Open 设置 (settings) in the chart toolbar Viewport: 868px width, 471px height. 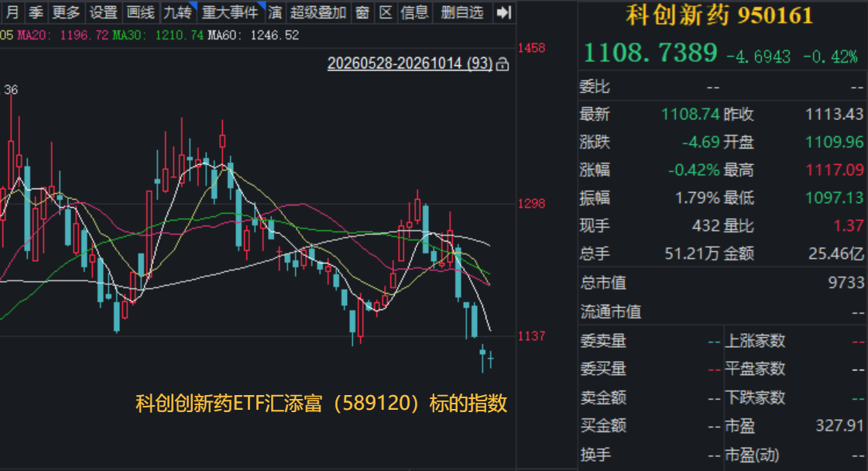[x=104, y=12]
